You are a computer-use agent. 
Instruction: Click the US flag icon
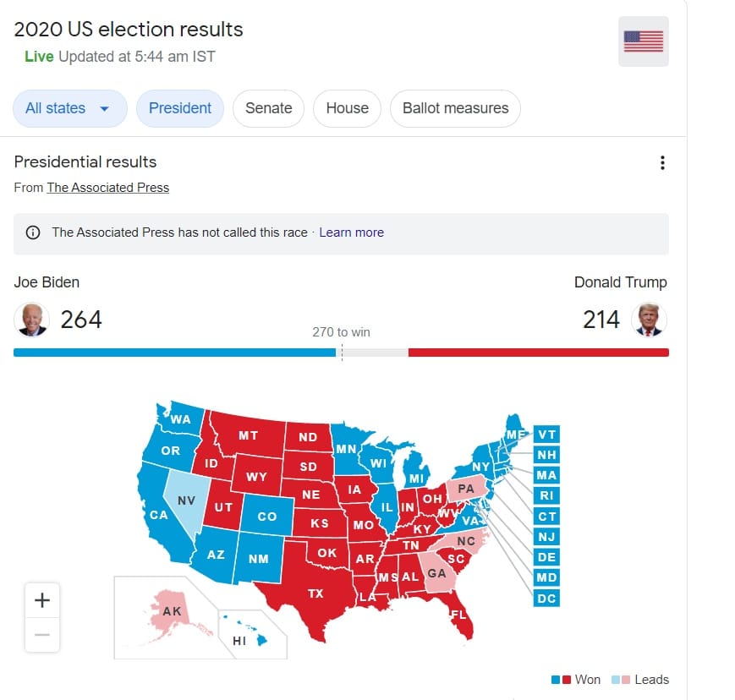coord(643,41)
